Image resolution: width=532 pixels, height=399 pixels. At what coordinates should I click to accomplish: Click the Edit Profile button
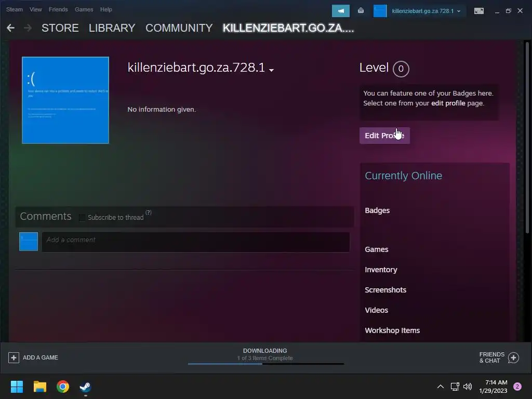384,136
